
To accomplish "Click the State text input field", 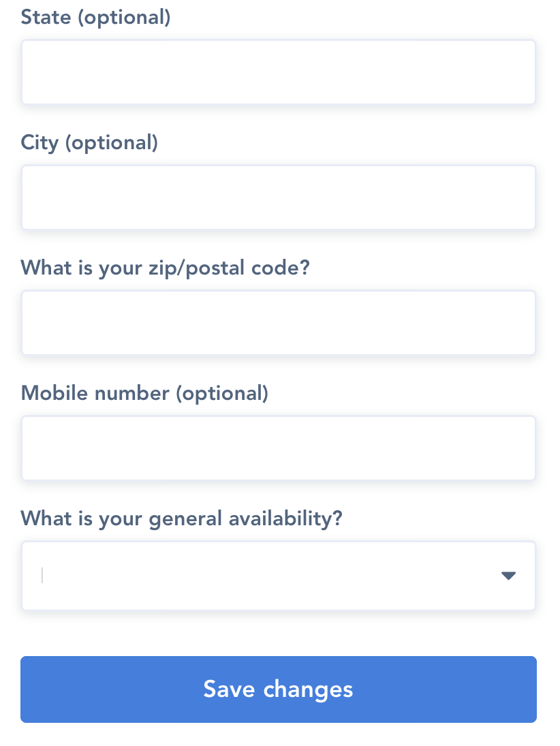I will pyautogui.click(x=278, y=72).
